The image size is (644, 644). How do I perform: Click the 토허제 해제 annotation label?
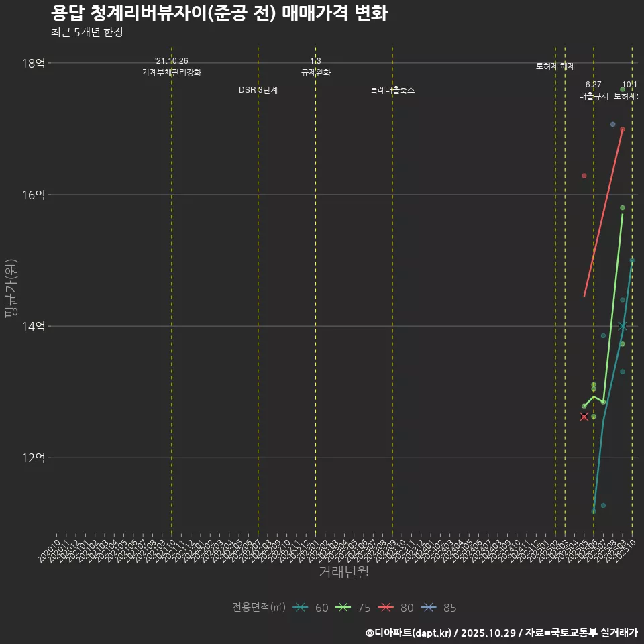tap(554, 66)
